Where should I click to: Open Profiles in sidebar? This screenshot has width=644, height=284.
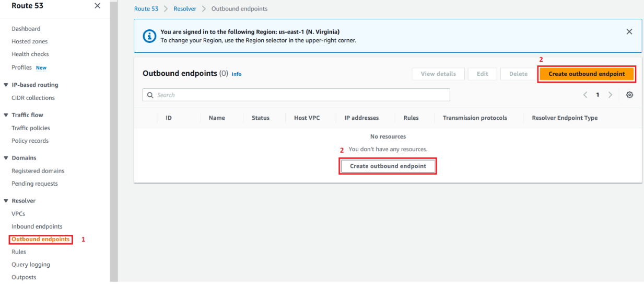click(21, 67)
